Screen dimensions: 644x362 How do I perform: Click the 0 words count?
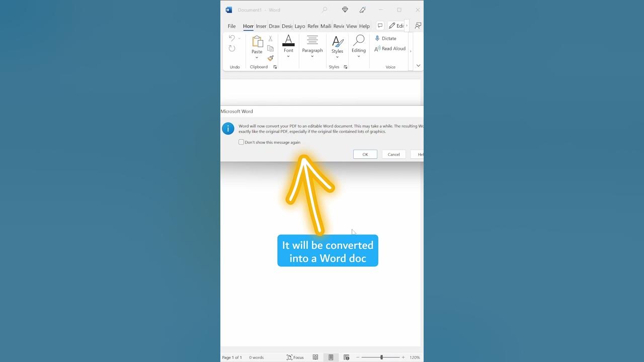(x=257, y=357)
